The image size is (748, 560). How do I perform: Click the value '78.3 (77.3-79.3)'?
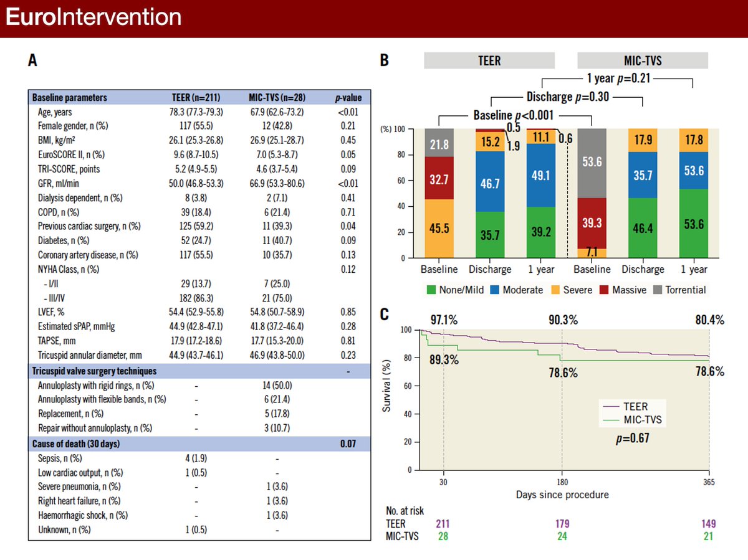click(198, 112)
